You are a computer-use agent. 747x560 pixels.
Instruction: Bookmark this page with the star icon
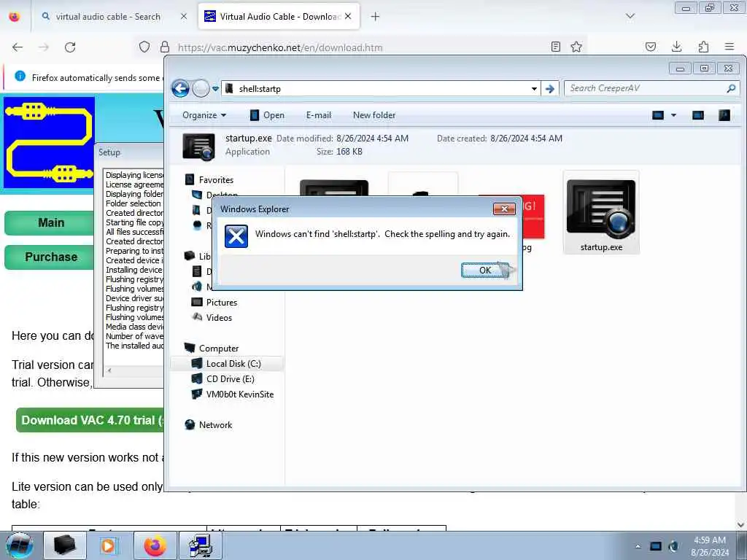576,47
